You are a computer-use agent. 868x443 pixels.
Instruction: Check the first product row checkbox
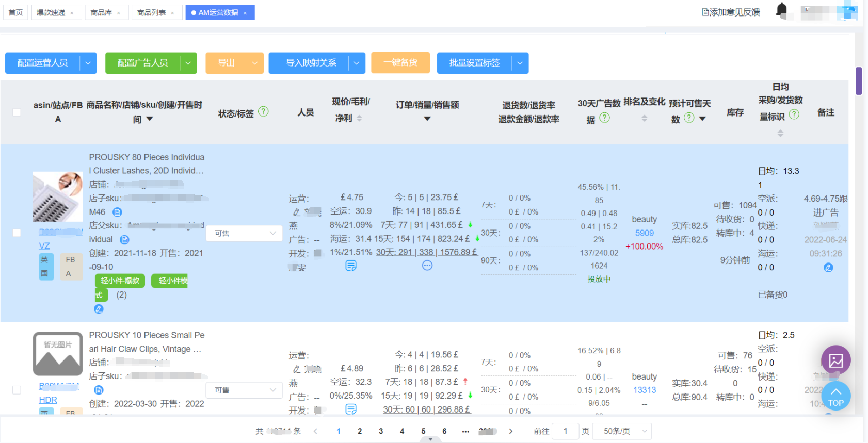point(17,233)
